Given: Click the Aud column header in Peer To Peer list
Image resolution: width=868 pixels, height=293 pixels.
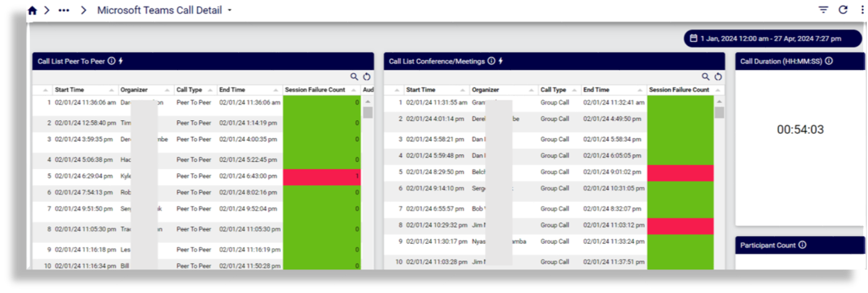Looking at the screenshot, I should point(367,90).
